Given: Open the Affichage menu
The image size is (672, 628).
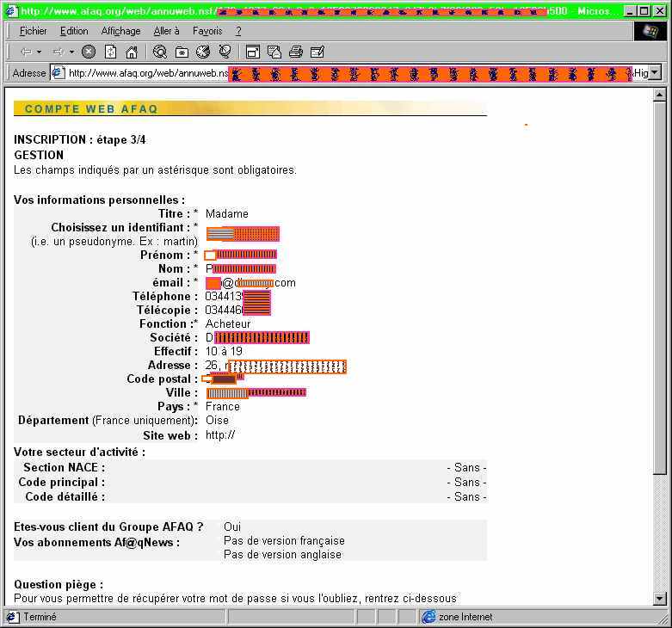Looking at the screenshot, I should [120, 31].
